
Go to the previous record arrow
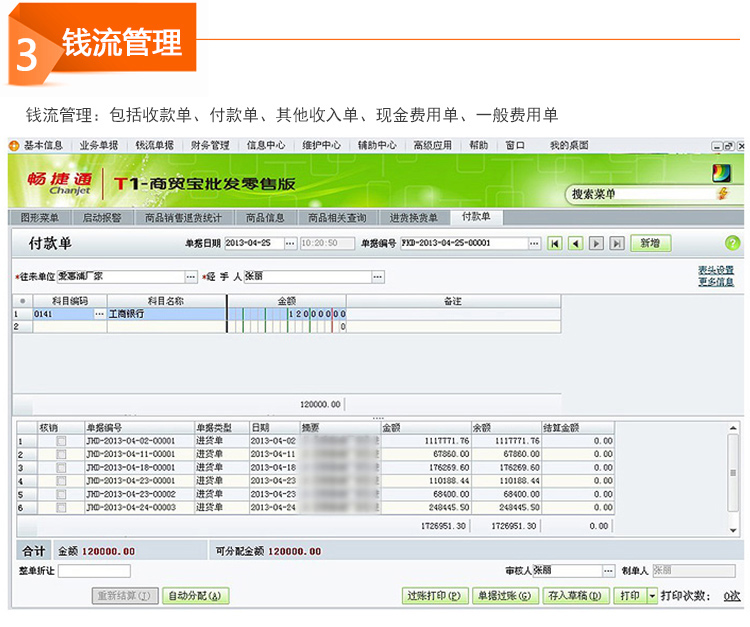(575, 243)
